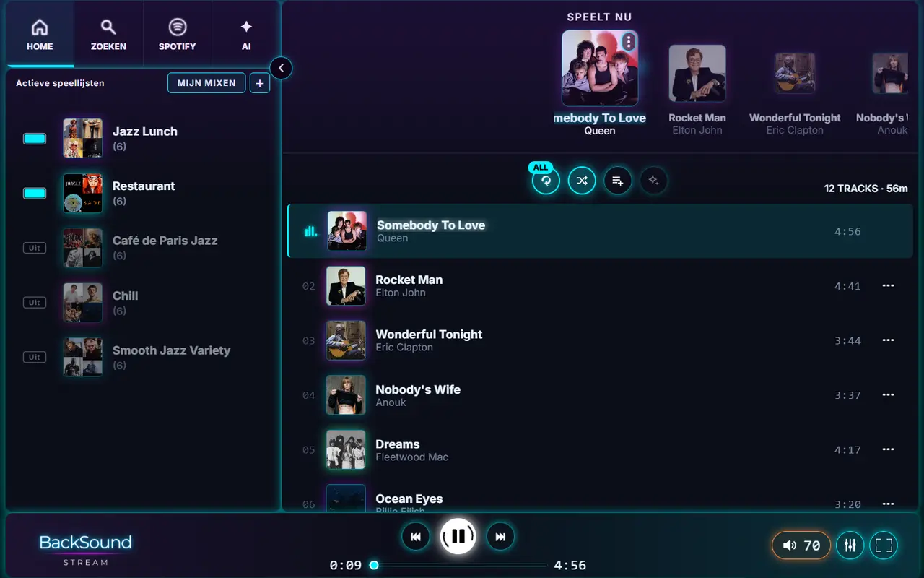The image size is (924, 578).
Task: Select the Café de Paris Jazz playlist name
Action: click(x=165, y=241)
